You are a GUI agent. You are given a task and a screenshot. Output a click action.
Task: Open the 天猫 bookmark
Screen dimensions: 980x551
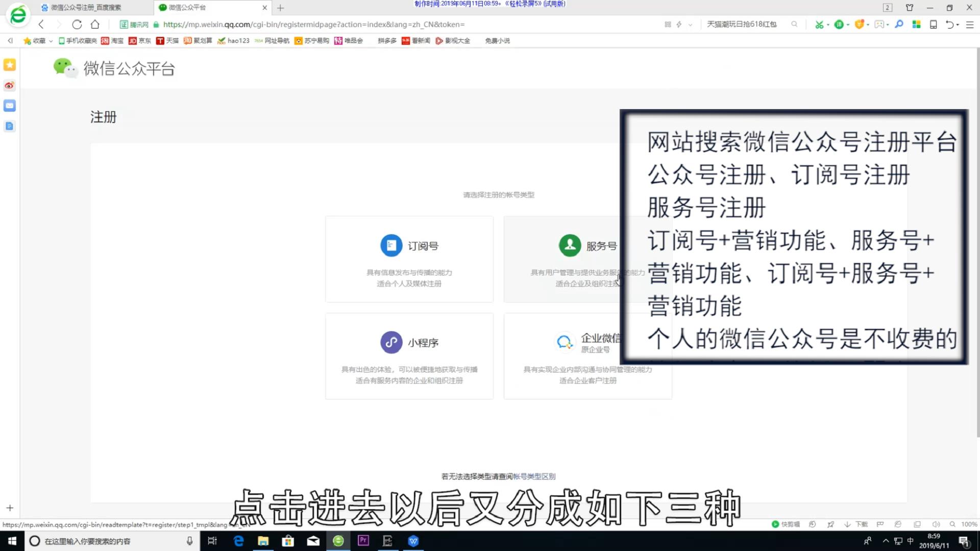coord(167,41)
